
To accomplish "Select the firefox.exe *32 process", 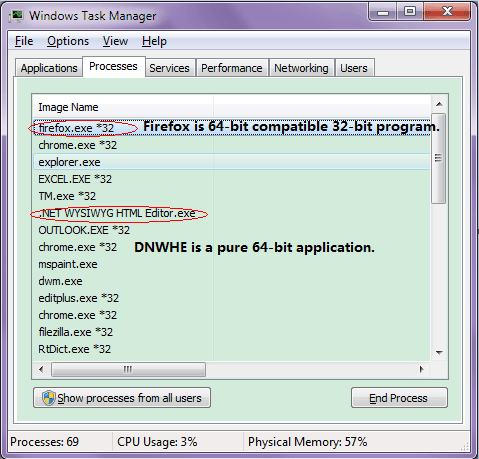I will (x=232, y=128).
